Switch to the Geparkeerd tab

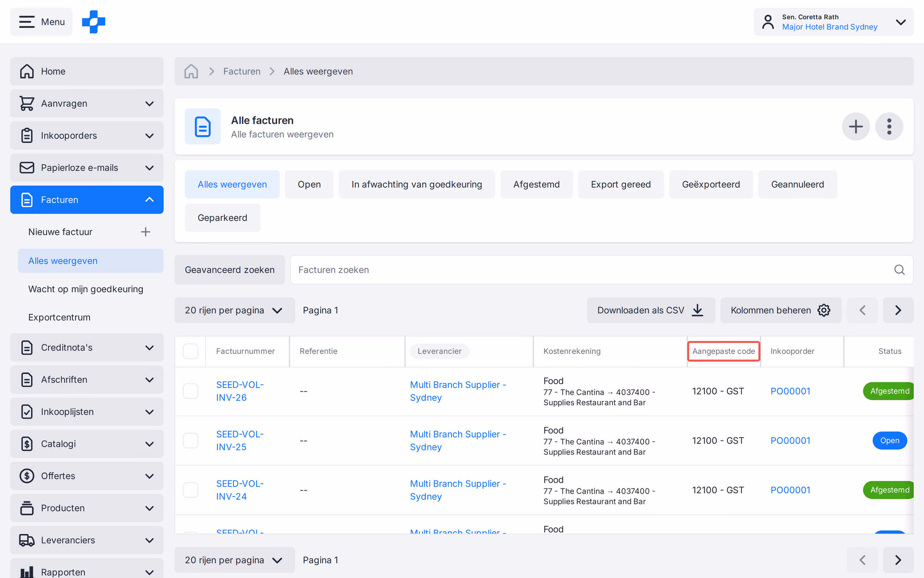(x=222, y=218)
